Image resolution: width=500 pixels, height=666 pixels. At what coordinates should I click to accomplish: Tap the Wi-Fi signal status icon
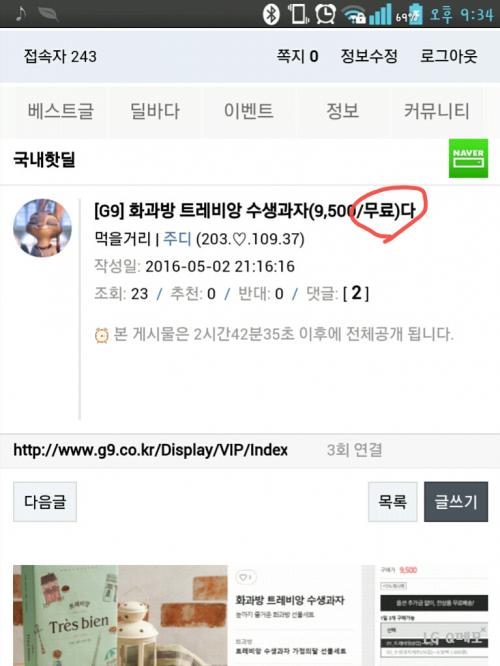(x=354, y=15)
